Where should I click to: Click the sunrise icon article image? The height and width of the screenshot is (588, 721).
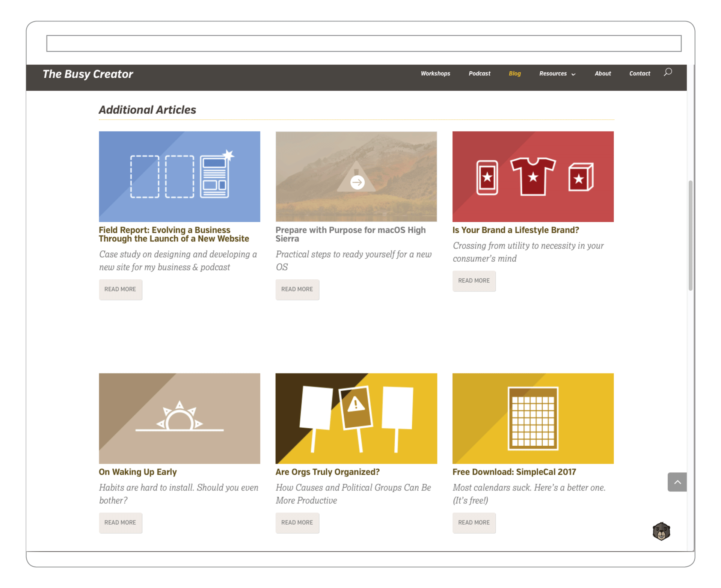coord(179,418)
